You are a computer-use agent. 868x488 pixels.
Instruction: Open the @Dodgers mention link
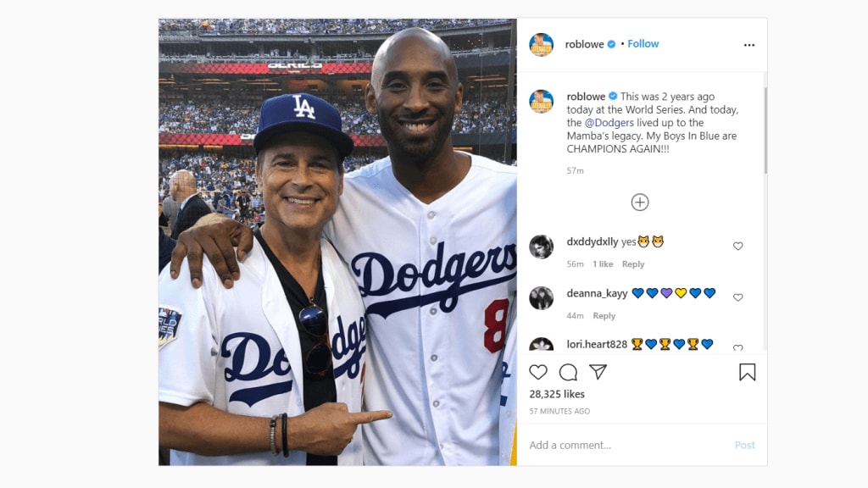click(x=608, y=123)
